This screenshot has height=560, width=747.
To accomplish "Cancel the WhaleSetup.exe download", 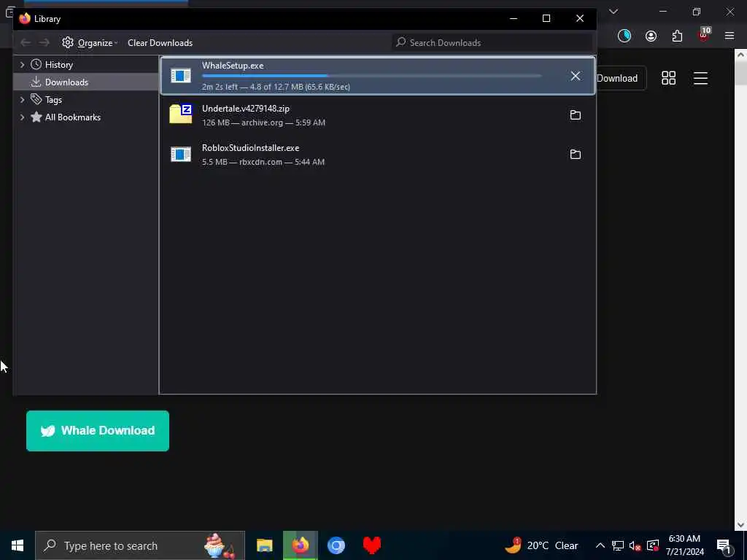I will click(576, 76).
